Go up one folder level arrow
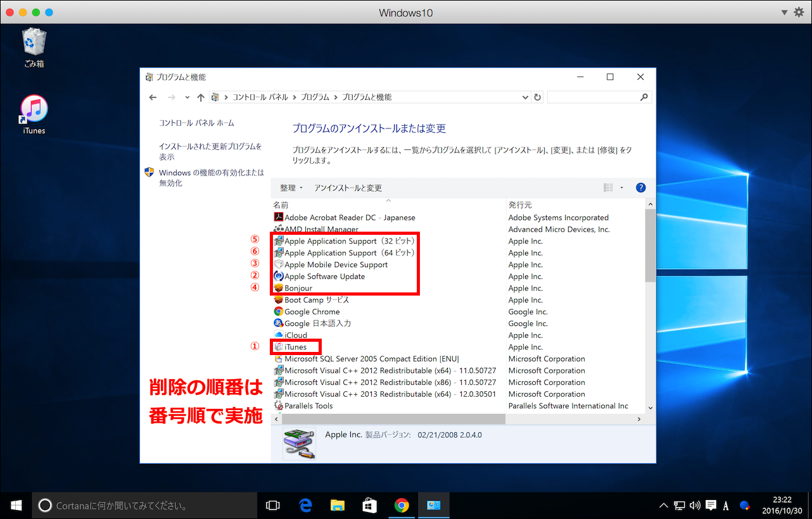812x519 pixels. coord(201,97)
